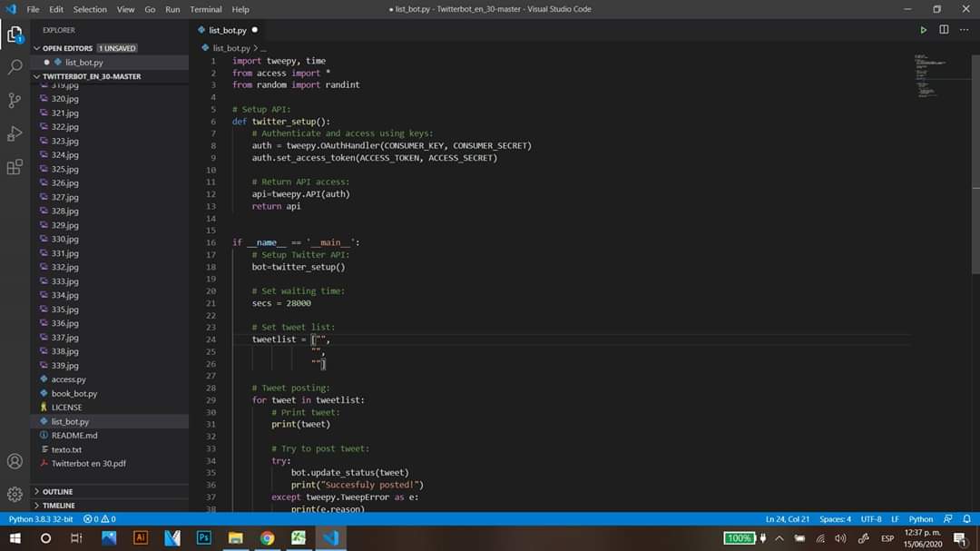Open the Extensions view

(15, 167)
